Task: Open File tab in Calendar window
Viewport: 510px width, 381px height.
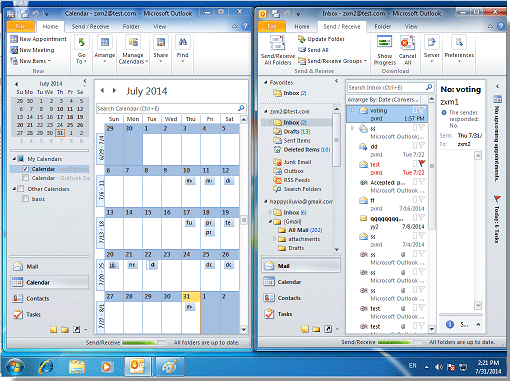Action: tap(21, 26)
